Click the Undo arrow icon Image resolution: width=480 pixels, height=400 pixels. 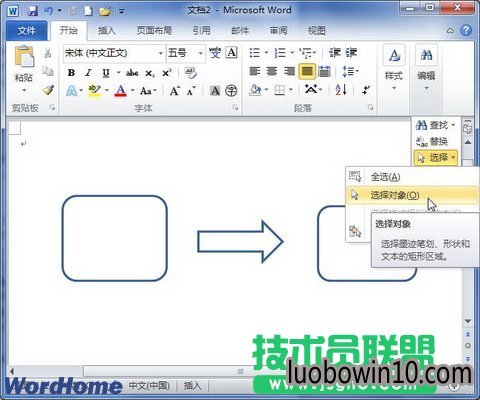click(x=49, y=11)
